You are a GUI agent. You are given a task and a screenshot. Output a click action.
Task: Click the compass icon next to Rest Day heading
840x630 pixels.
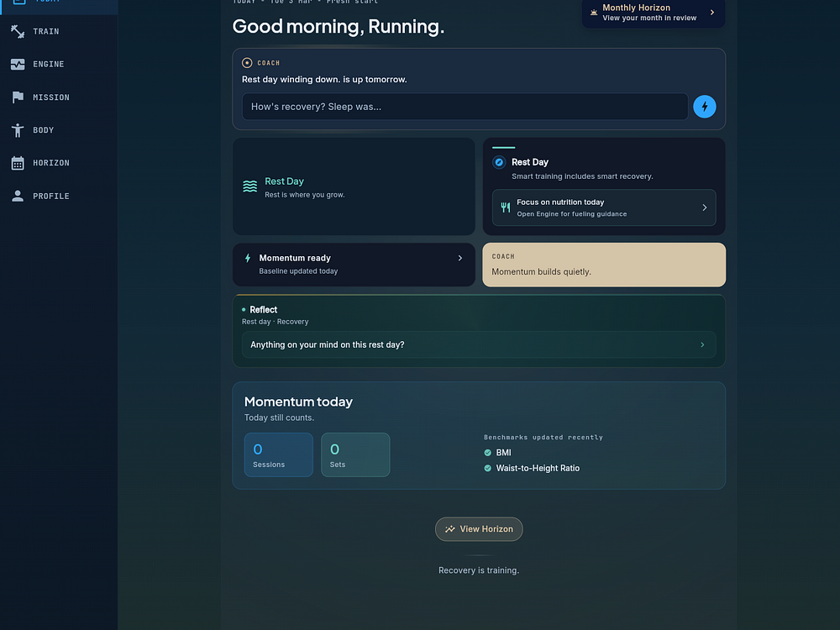coord(499,162)
